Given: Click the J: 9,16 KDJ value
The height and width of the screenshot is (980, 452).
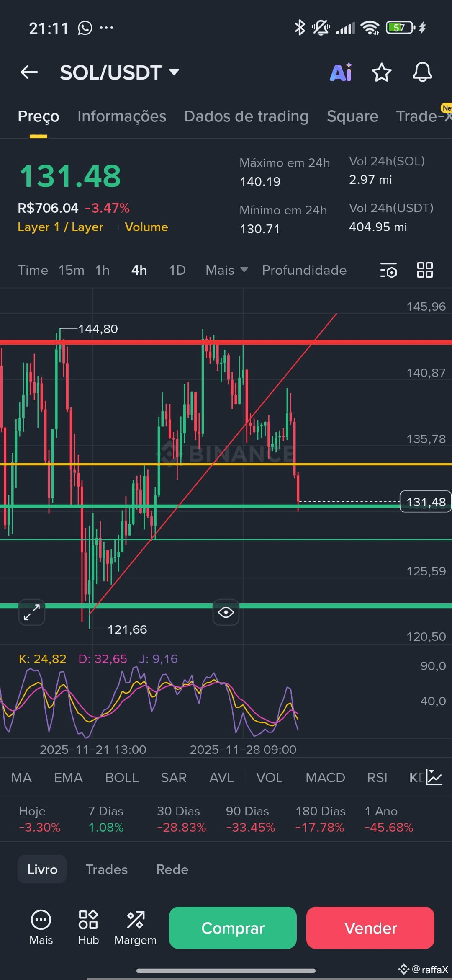Looking at the screenshot, I should coord(158,659).
